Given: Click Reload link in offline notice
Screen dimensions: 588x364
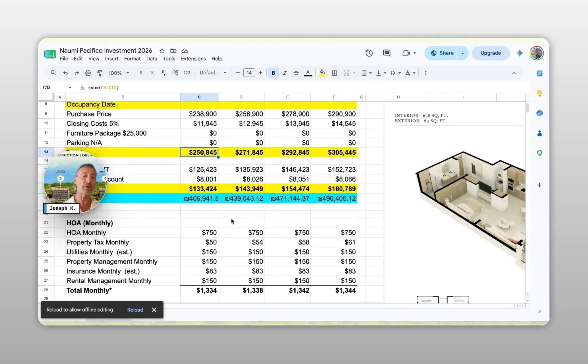Looking at the screenshot, I should (x=135, y=310).
